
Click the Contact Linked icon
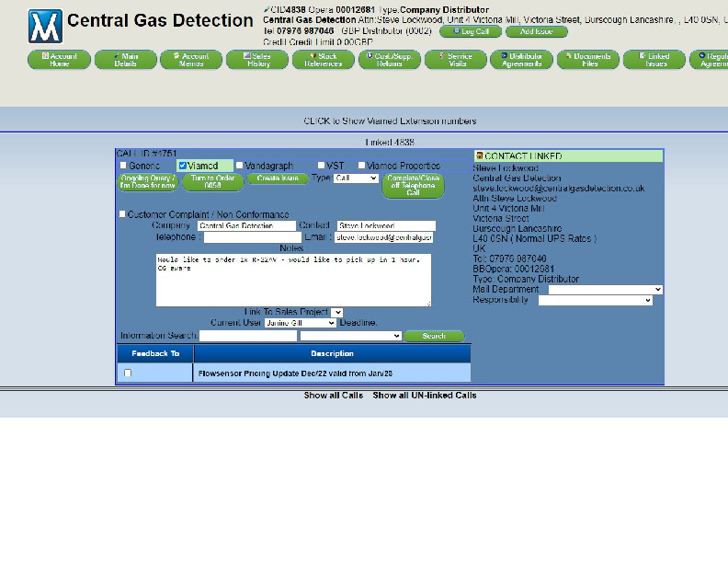pyautogui.click(x=479, y=156)
